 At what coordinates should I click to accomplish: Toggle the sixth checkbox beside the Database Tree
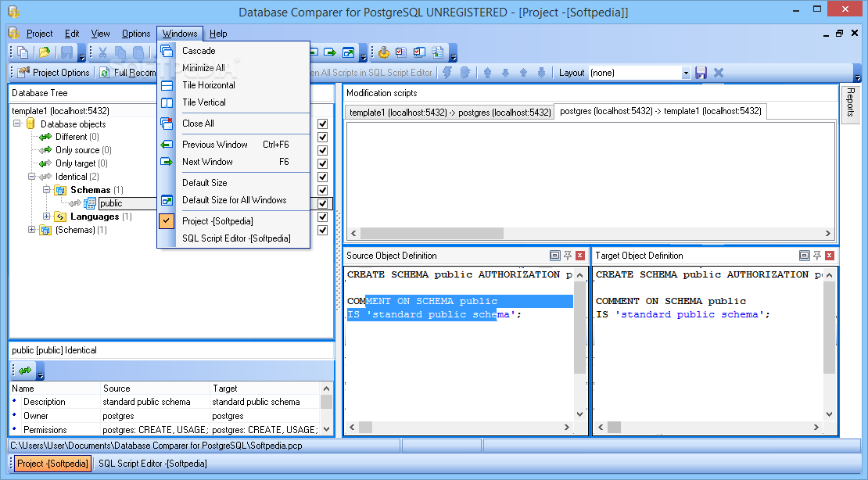tap(323, 190)
